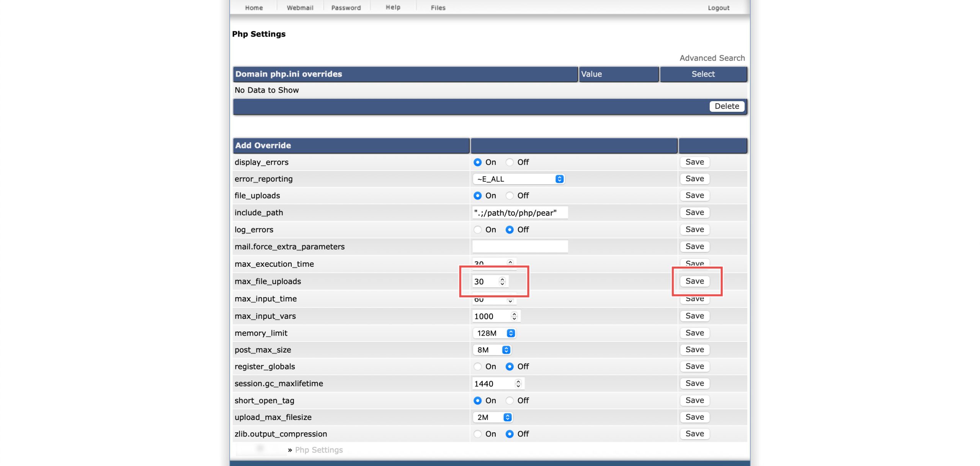Screen dimensions: 980x466
Task: Turn log_errors On
Action: tap(477, 230)
